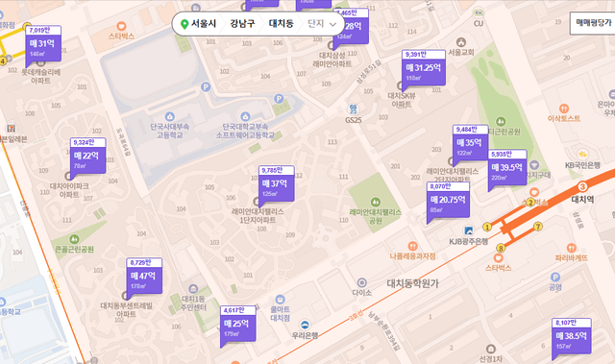Click the 매 39.5억 220㎡ marker
This screenshot has height=364, width=615.
point(507,167)
